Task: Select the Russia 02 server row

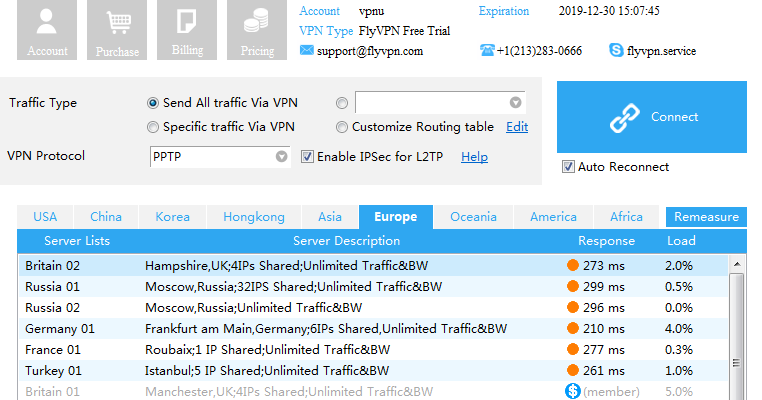Action: pyautogui.click(x=373, y=307)
